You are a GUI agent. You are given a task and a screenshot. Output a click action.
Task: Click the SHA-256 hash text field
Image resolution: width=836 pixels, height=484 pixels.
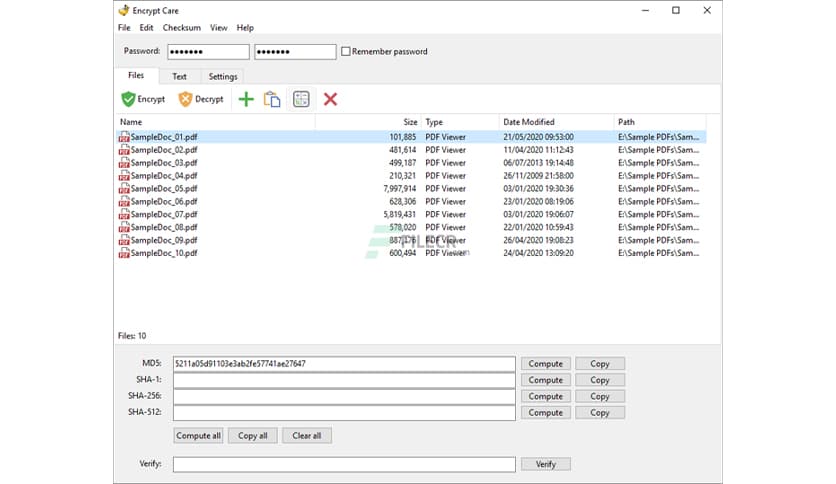point(344,397)
